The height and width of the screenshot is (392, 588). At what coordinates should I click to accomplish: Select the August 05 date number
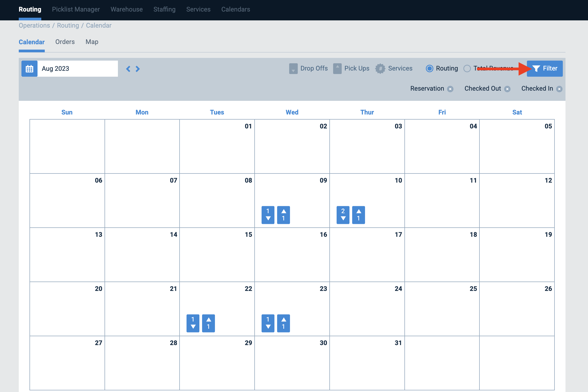(x=548, y=126)
